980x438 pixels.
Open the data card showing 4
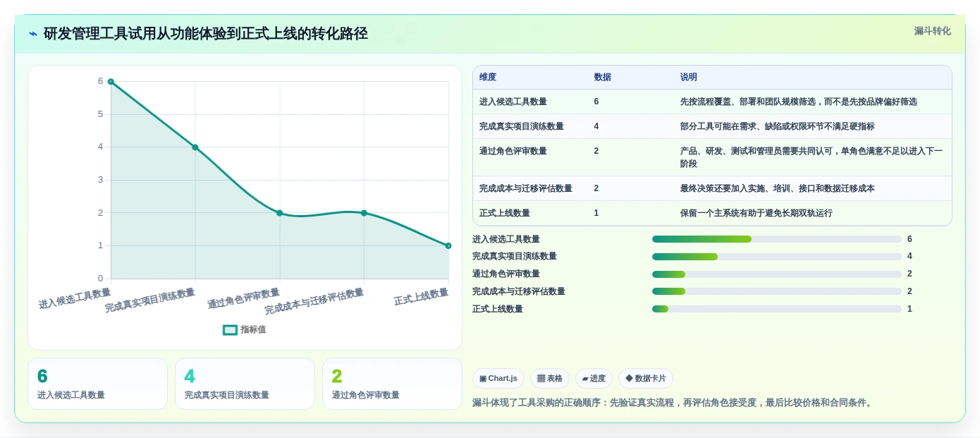[245, 384]
